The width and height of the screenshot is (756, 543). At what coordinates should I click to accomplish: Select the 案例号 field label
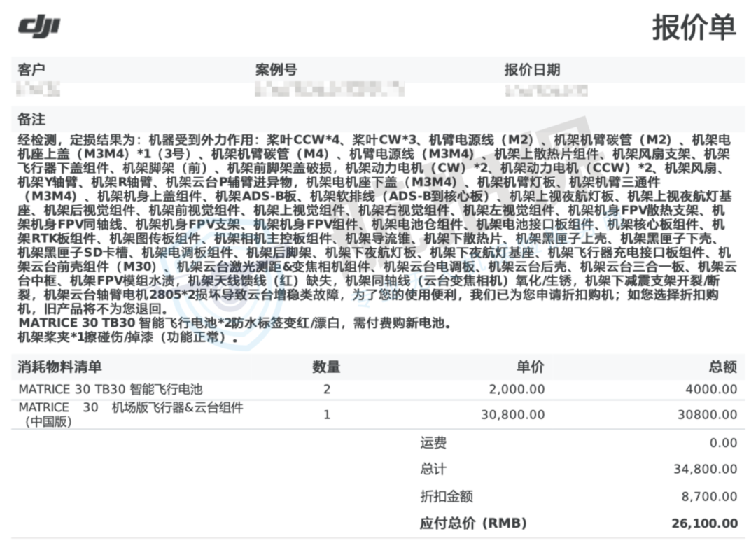click(x=276, y=70)
